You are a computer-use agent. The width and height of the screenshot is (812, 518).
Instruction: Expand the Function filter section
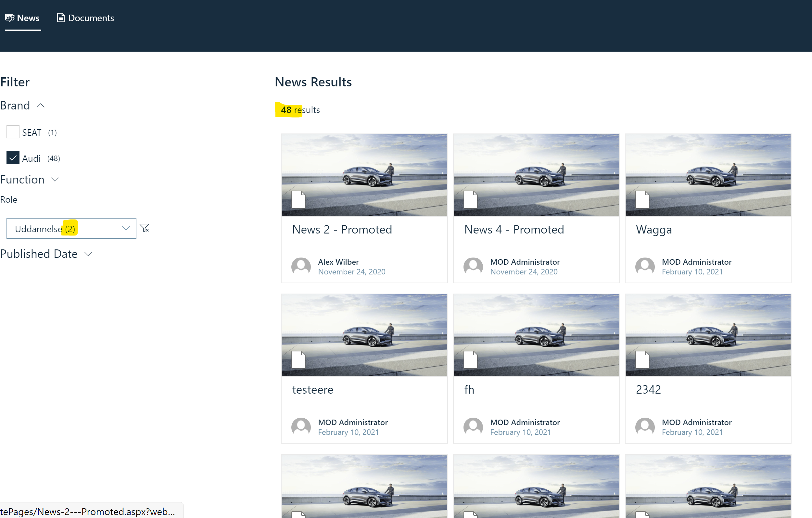coord(55,179)
